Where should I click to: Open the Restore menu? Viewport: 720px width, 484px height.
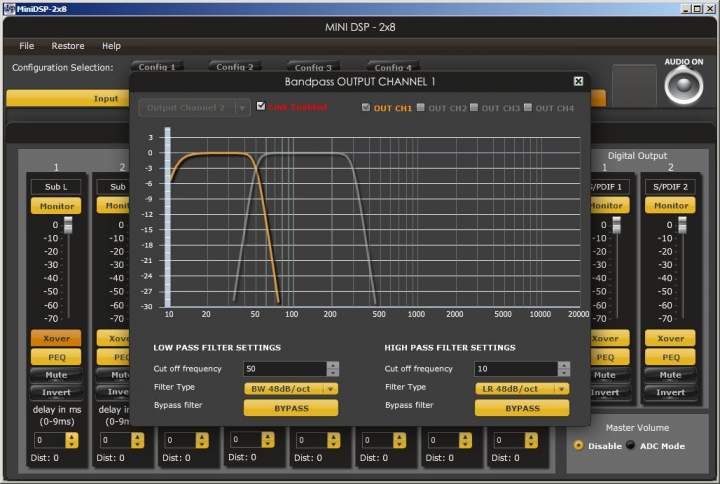pos(68,46)
